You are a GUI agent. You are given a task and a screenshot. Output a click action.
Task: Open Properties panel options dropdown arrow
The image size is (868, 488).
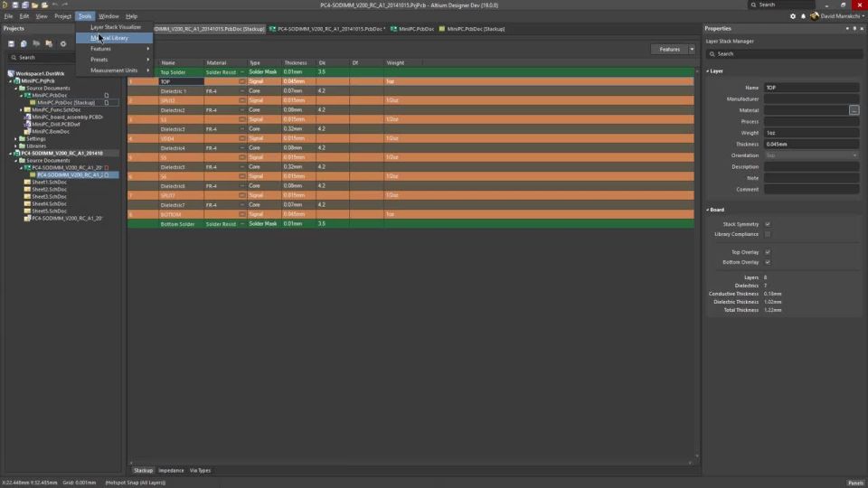click(847, 28)
